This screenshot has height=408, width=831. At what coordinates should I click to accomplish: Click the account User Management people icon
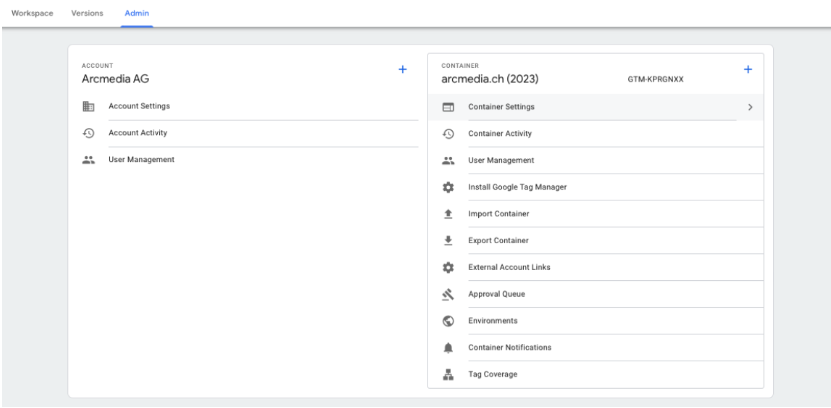89,159
